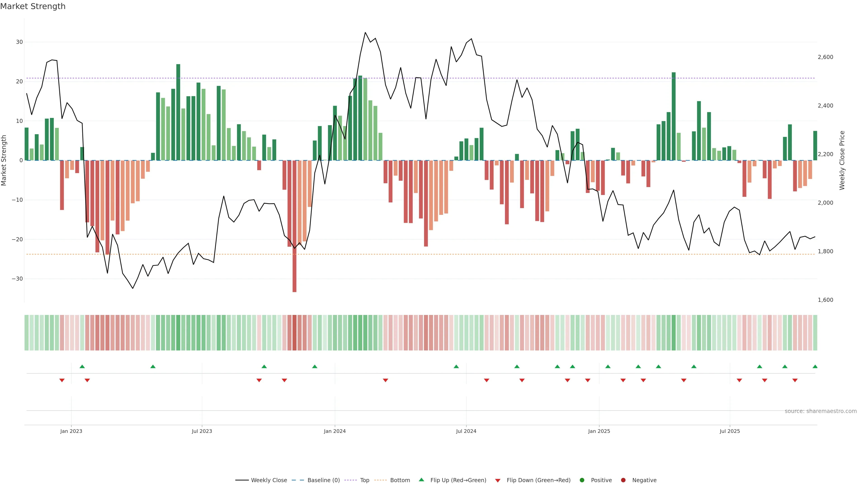
Task: Click the Jul 2025 x-axis label
Action: click(x=729, y=431)
